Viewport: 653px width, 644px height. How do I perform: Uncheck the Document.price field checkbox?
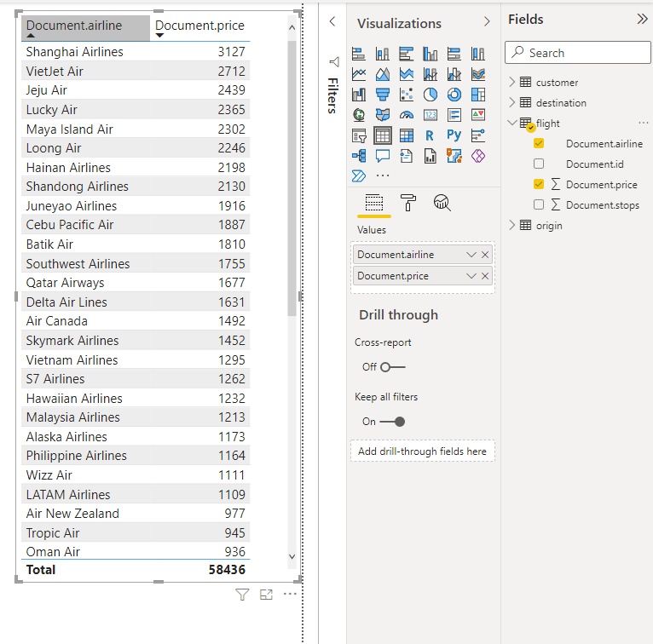pyautogui.click(x=539, y=184)
